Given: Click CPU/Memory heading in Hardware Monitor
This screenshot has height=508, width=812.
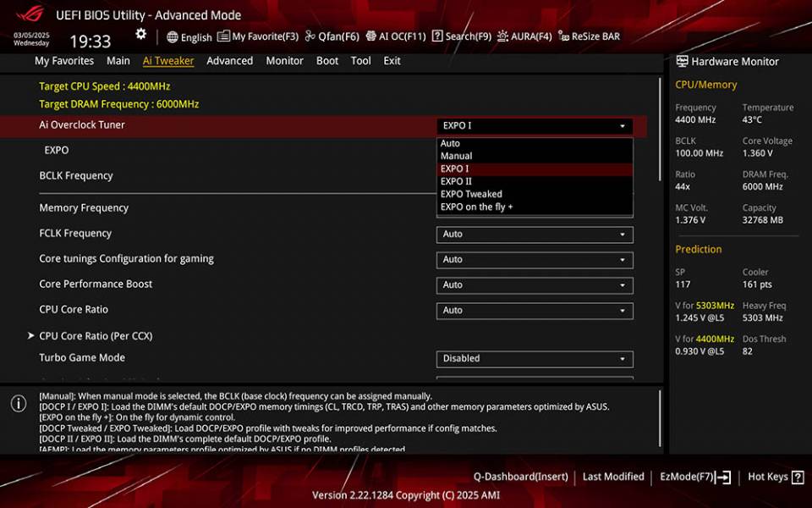Looking at the screenshot, I should [705, 85].
